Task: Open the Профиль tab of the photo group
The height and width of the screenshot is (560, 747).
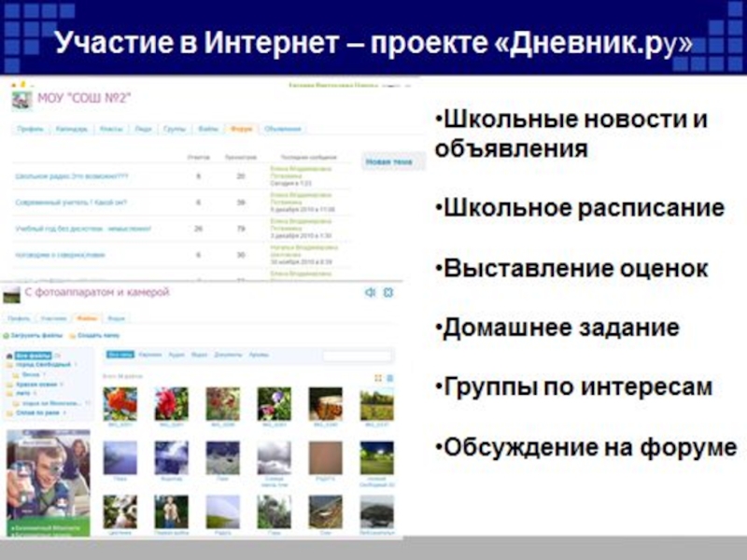Action: point(19,318)
